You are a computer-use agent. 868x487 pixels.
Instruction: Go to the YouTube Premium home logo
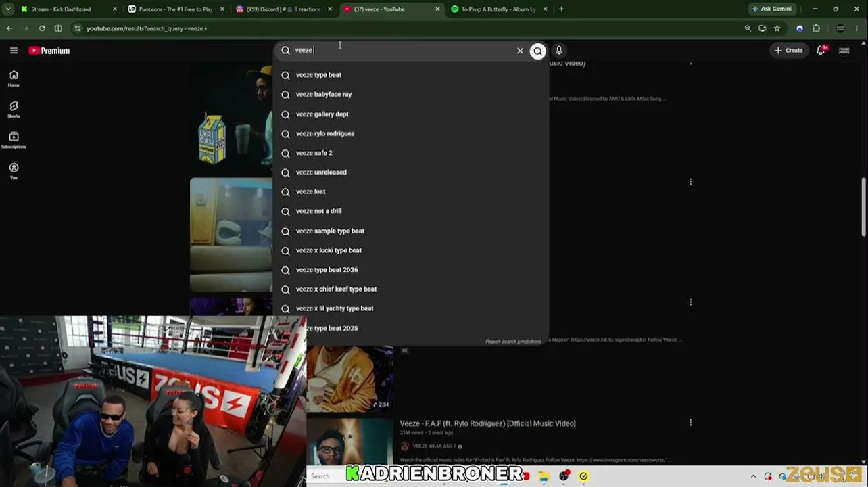point(49,51)
